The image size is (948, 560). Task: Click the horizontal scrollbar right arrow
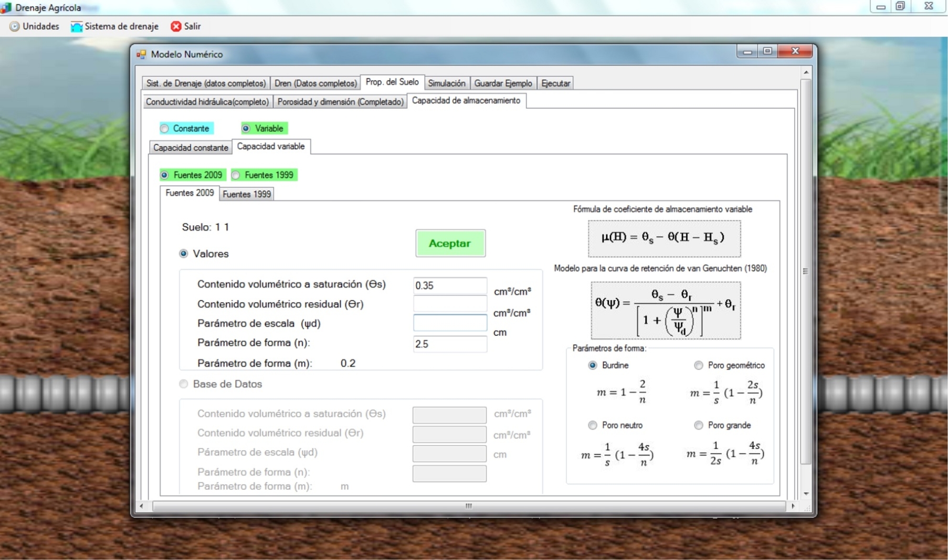[793, 506]
